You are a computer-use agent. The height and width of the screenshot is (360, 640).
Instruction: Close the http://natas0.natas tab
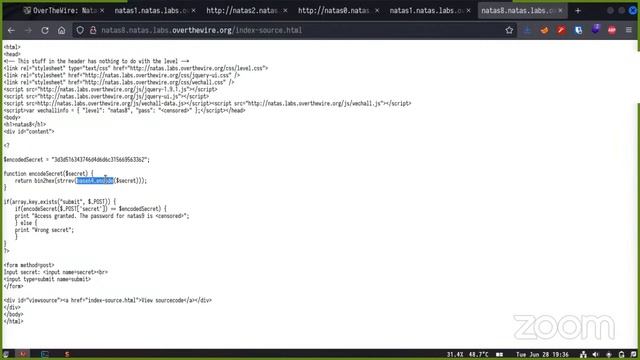(376, 11)
